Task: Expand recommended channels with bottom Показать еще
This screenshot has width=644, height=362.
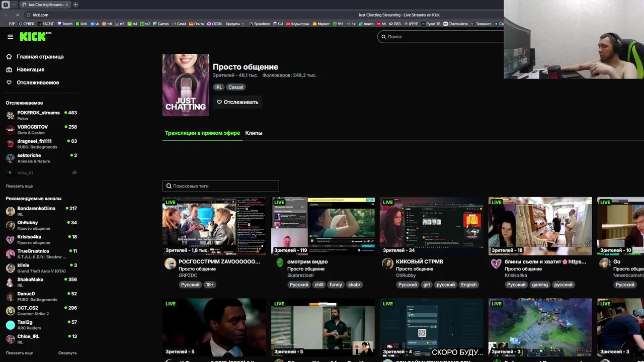Action: click(x=19, y=353)
